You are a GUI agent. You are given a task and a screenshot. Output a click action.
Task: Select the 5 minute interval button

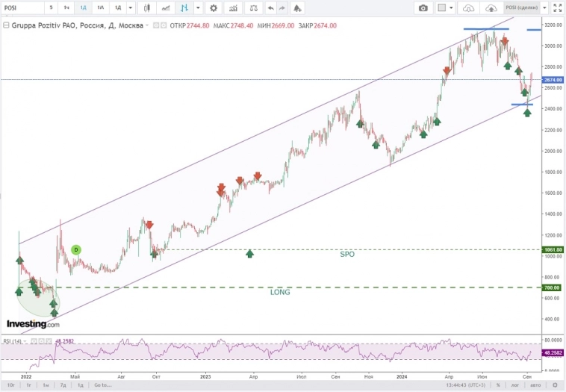pos(51,7)
